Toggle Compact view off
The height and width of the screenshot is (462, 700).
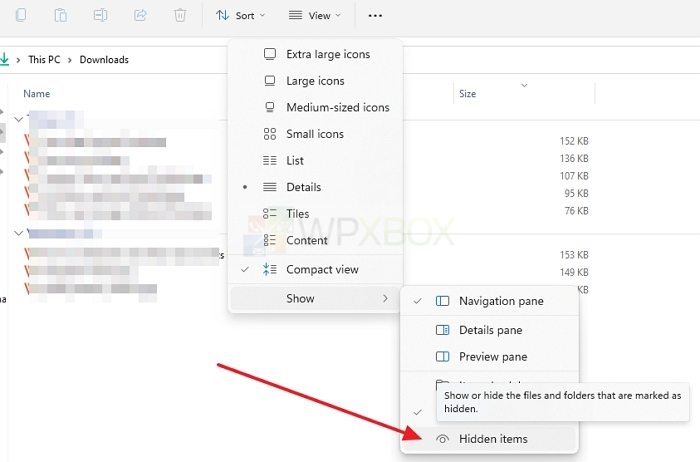point(316,270)
